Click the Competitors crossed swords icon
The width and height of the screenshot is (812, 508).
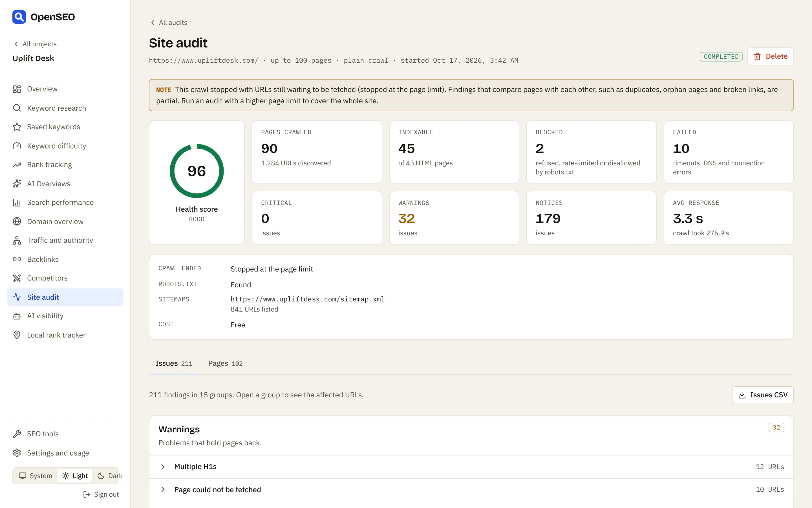coord(17,278)
